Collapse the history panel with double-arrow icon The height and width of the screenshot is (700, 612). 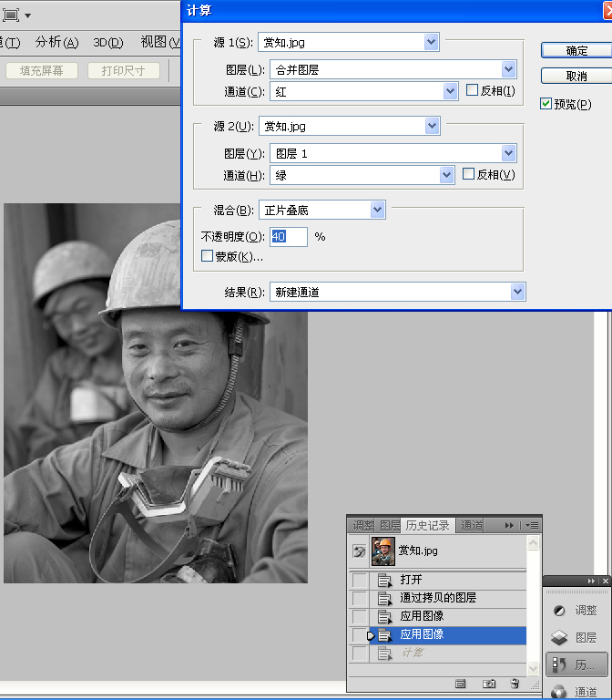coord(509,525)
